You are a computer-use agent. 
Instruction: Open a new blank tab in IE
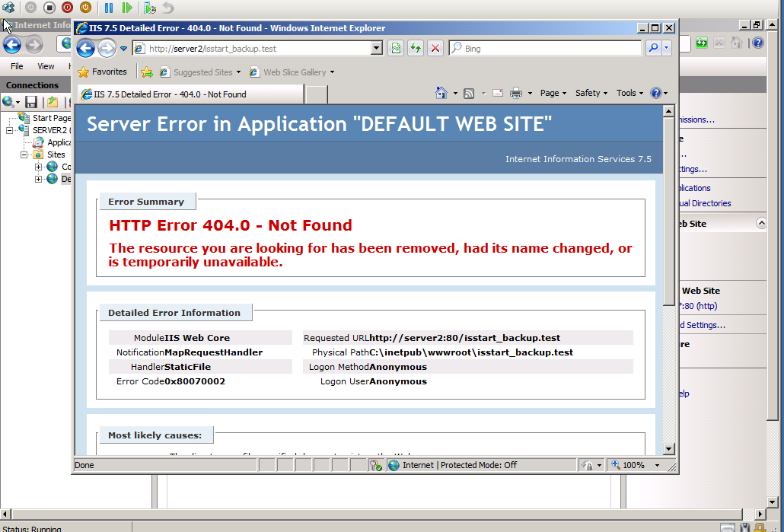click(x=316, y=94)
